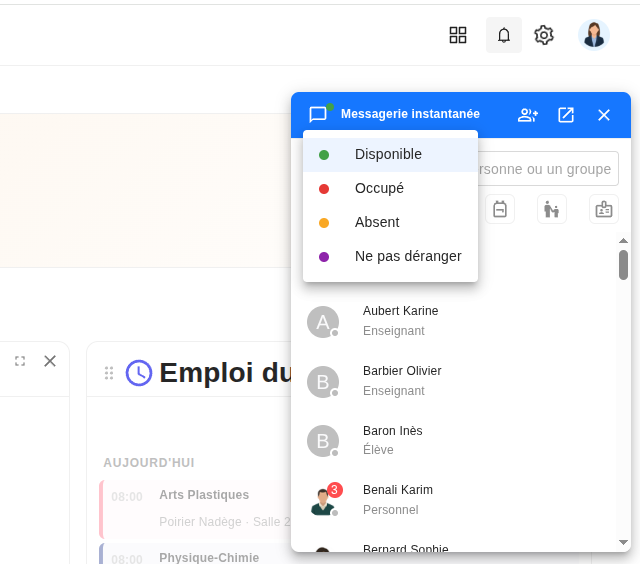Image resolution: width=640 pixels, height=564 pixels.
Task: Click the chat status icon in messenger header
Action: (318, 115)
